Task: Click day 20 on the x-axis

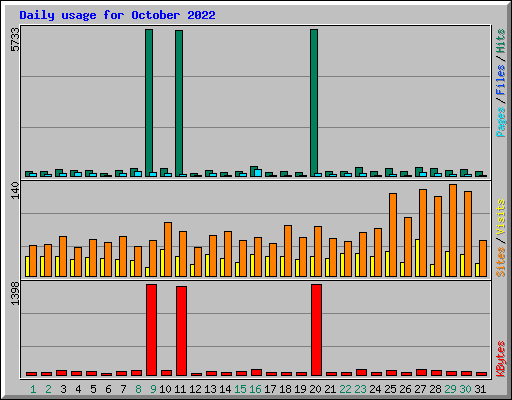Action: pyautogui.click(x=315, y=389)
